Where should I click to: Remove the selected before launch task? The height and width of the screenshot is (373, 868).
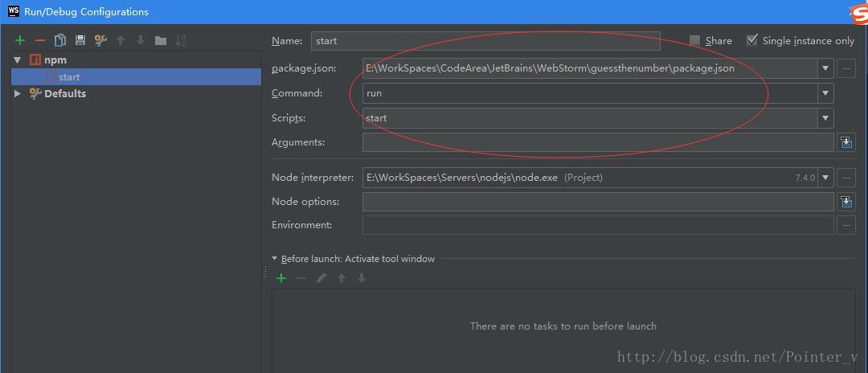pyautogui.click(x=301, y=278)
